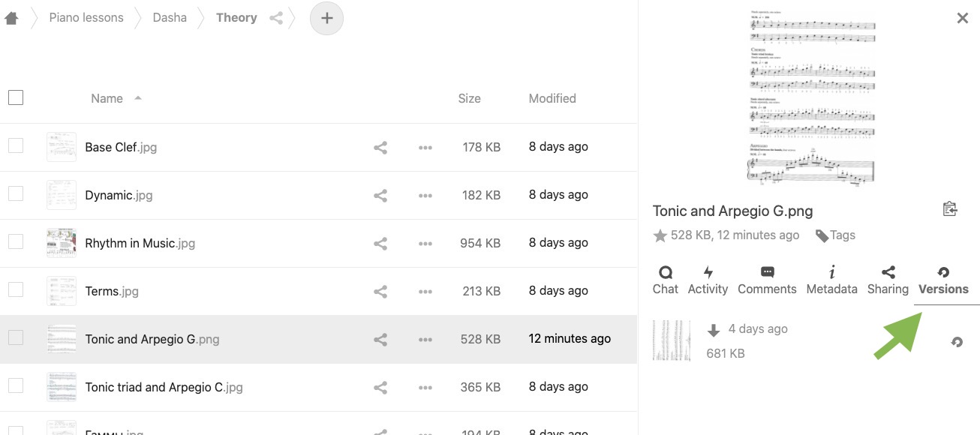Click the Tonic and Arpegio G.png row thumbnail

click(x=62, y=339)
